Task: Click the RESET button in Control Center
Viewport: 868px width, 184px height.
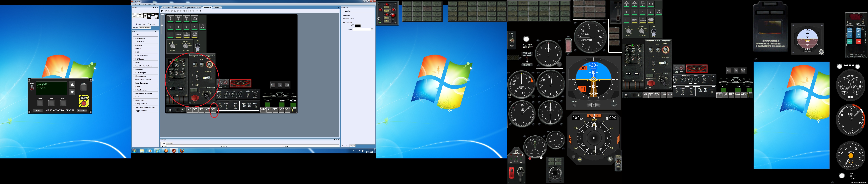Action: [63, 103]
